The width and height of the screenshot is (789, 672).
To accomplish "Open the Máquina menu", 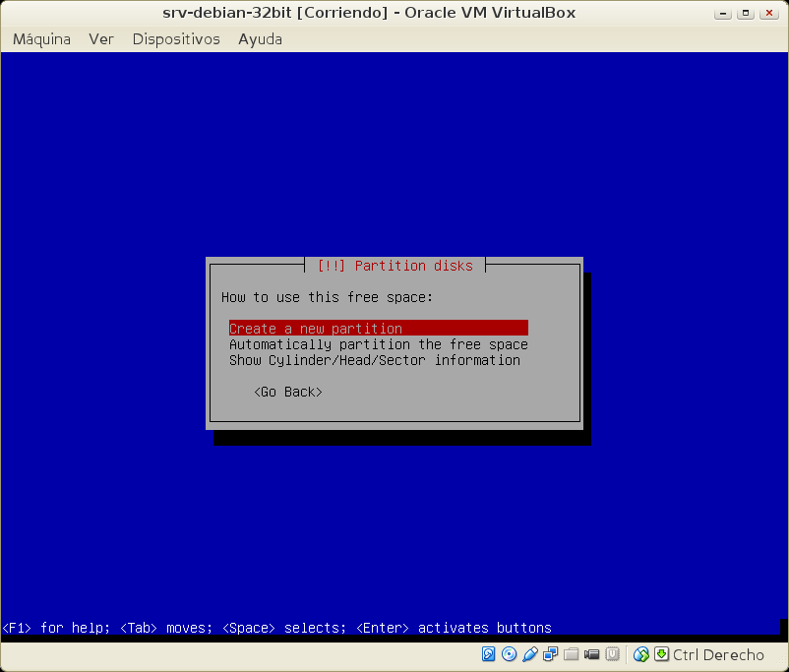I will tap(41, 39).
